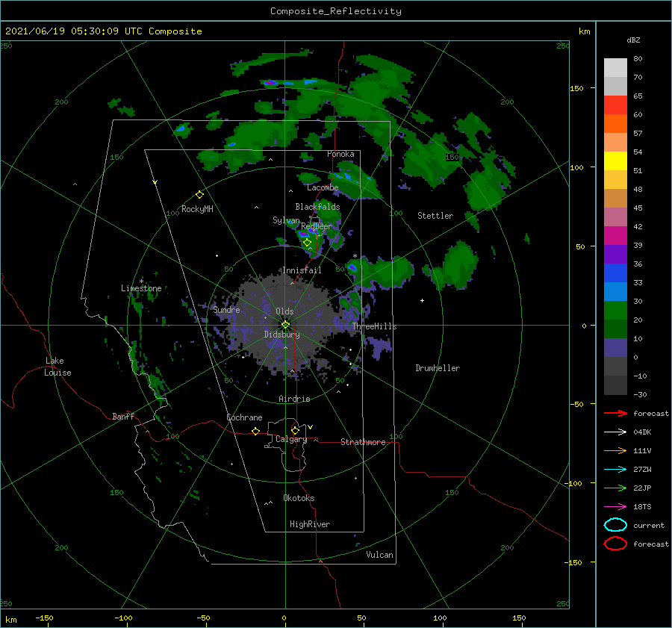Click the yellow V marker north of RockyMH

click(x=155, y=182)
